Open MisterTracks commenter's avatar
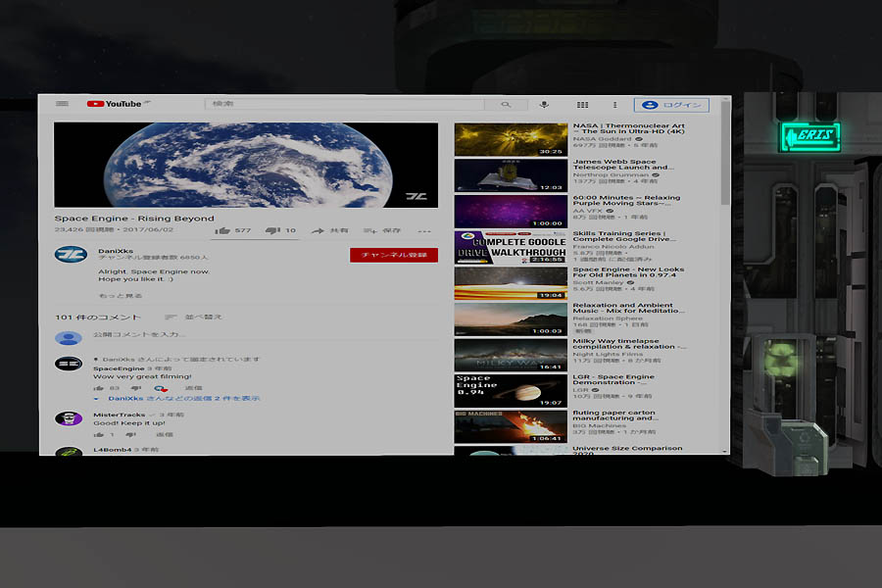The image size is (882, 588). click(69, 418)
